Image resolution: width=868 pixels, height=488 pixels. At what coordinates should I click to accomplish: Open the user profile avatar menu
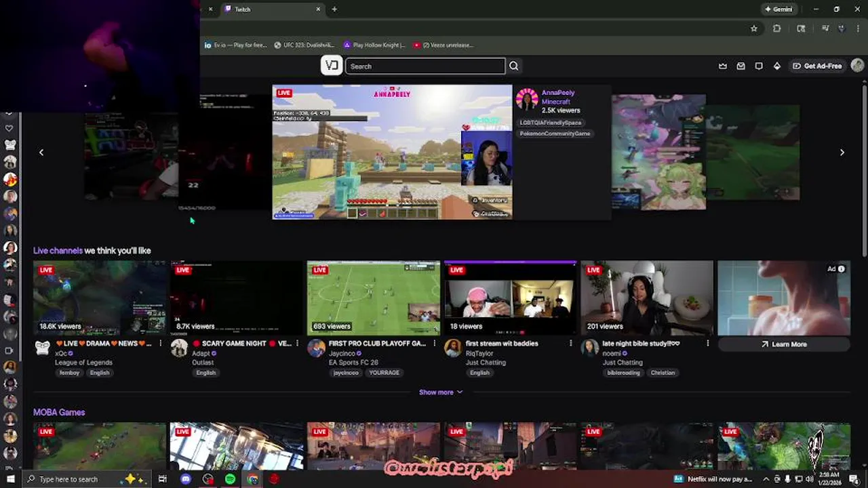coord(857,66)
